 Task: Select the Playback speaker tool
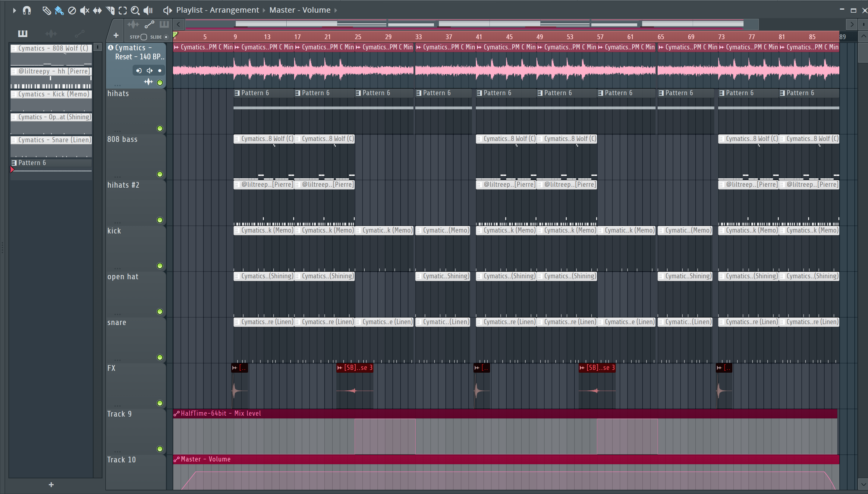(x=148, y=10)
